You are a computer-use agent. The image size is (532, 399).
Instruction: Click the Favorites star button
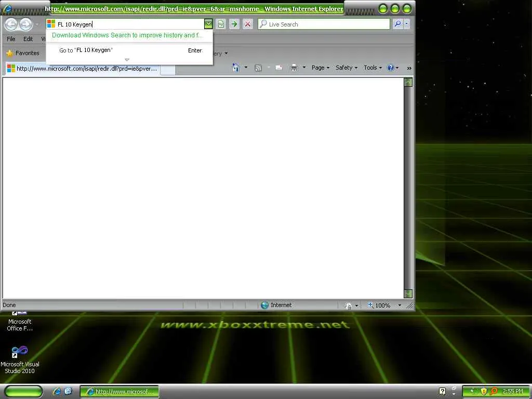coord(23,53)
